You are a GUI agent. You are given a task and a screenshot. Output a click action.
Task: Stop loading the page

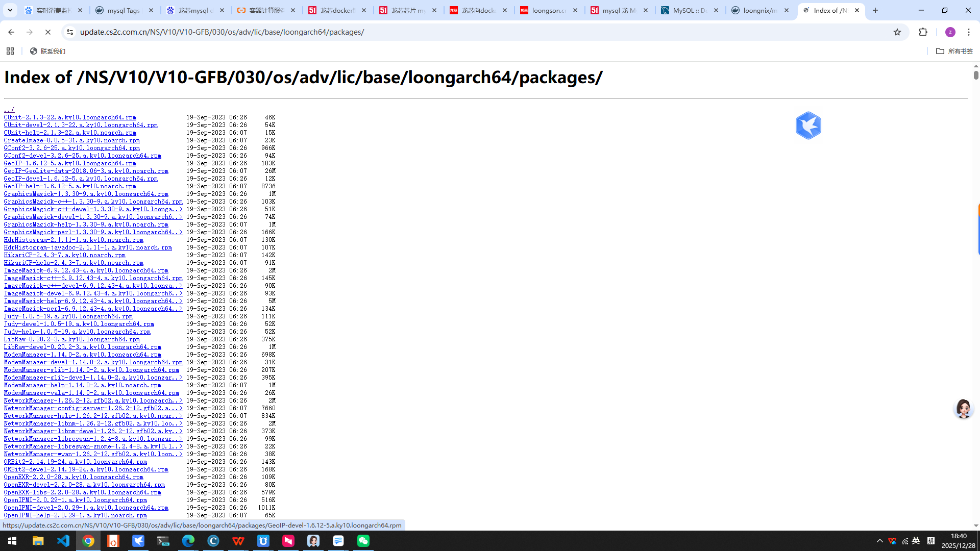[x=48, y=32]
